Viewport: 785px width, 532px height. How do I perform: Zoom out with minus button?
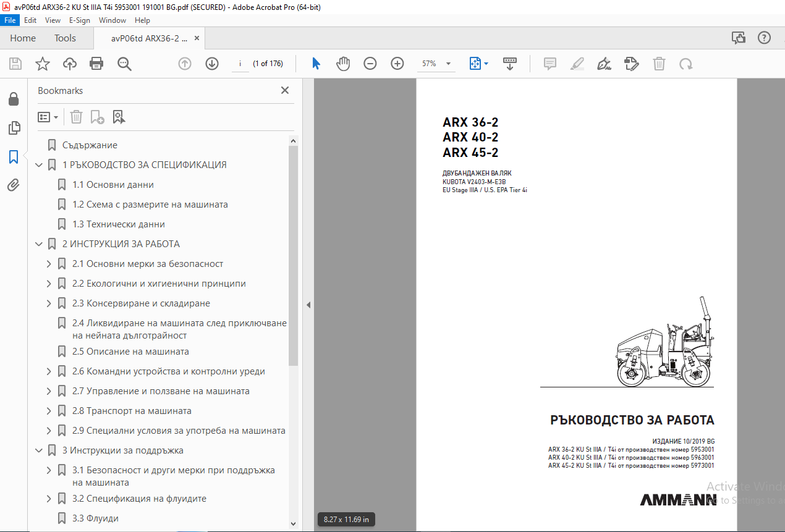[370, 64]
